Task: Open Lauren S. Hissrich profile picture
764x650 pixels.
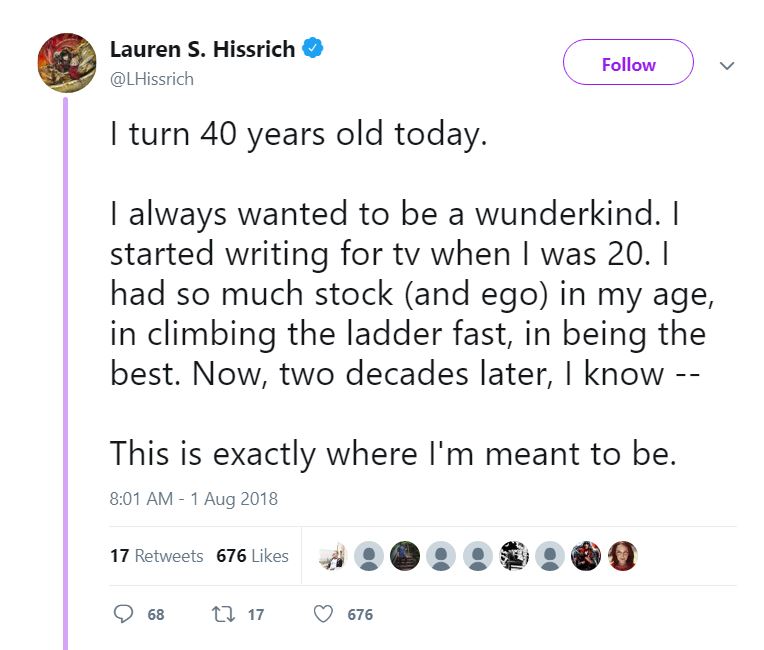Action: [x=67, y=62]
